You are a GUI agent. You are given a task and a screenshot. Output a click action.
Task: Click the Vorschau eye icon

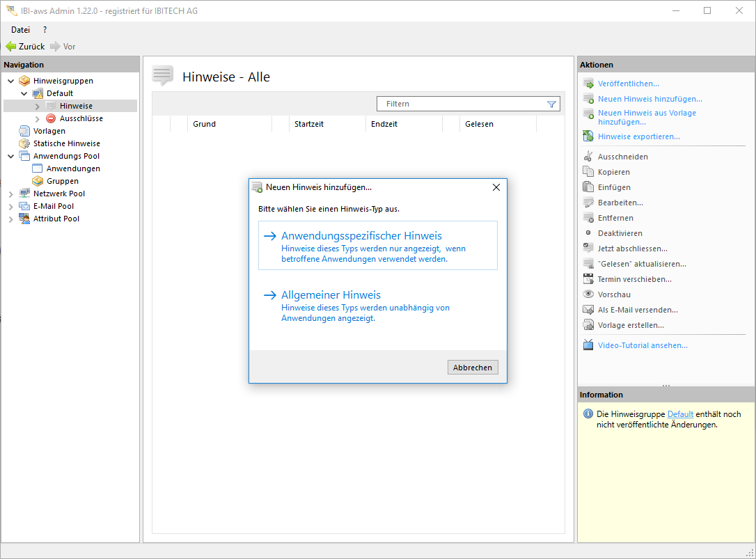click(588, 294)
